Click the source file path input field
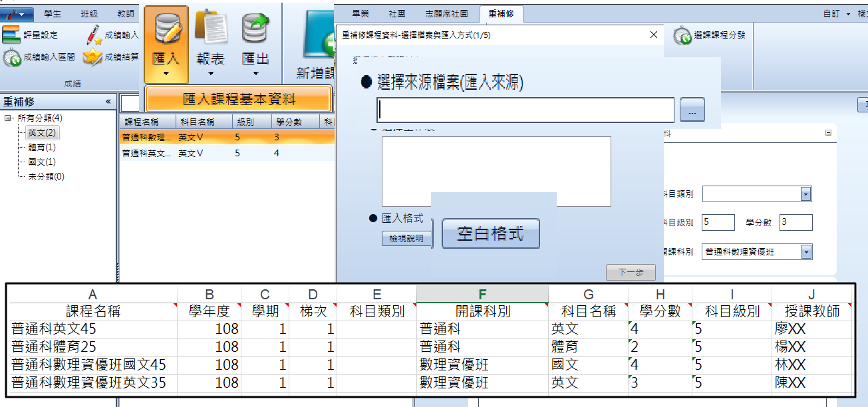 [526, 110]
